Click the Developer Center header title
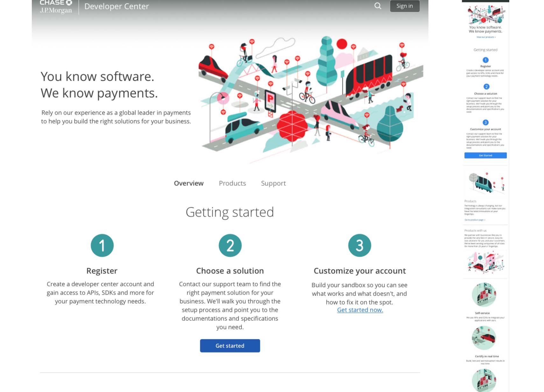544x392 pixels. tap(117, 6)
